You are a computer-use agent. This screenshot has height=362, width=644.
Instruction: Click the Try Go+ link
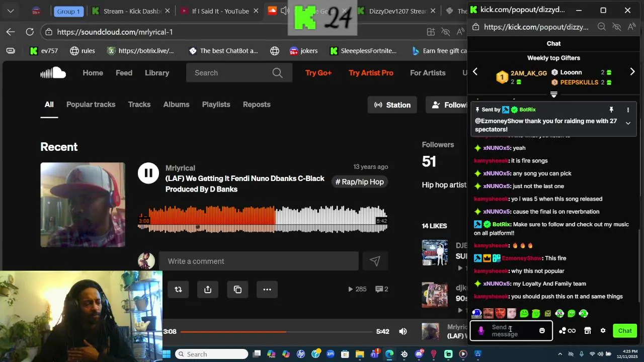[318, 73]
